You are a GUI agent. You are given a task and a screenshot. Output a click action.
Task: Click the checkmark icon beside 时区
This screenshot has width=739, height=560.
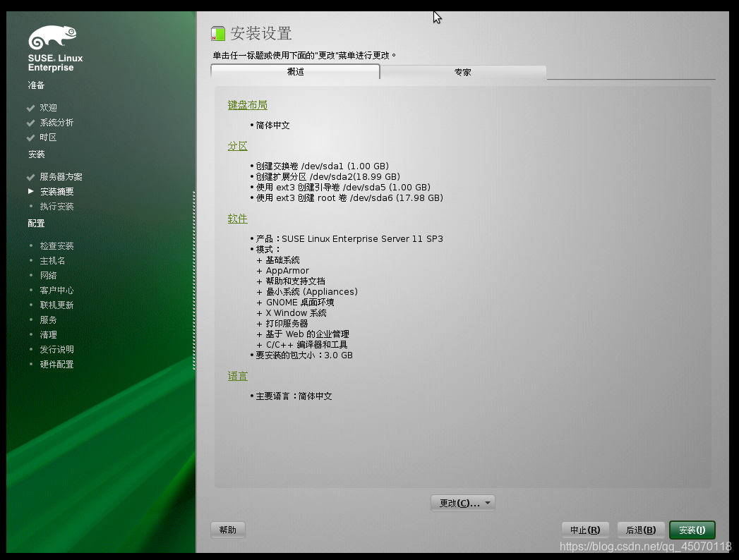(x=30, y=138)
